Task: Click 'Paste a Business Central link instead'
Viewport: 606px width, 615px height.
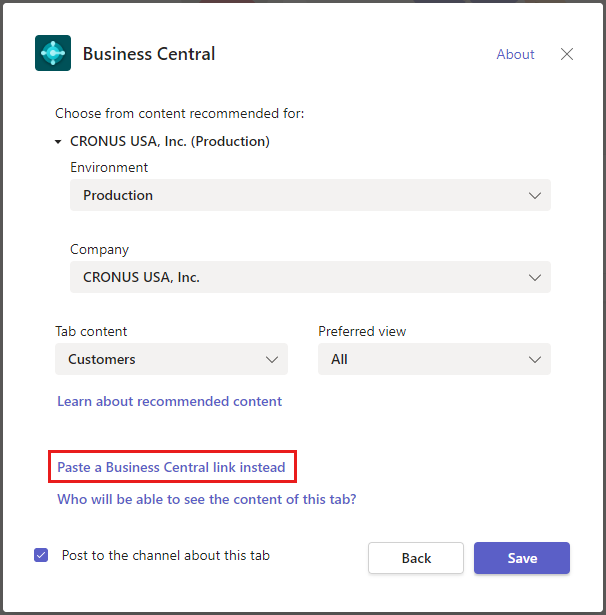Action: (x=171, y=467)
